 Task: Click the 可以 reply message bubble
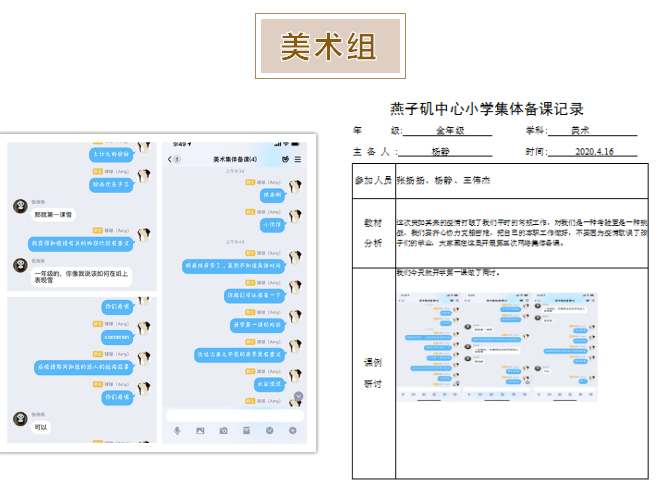(41, 427)
